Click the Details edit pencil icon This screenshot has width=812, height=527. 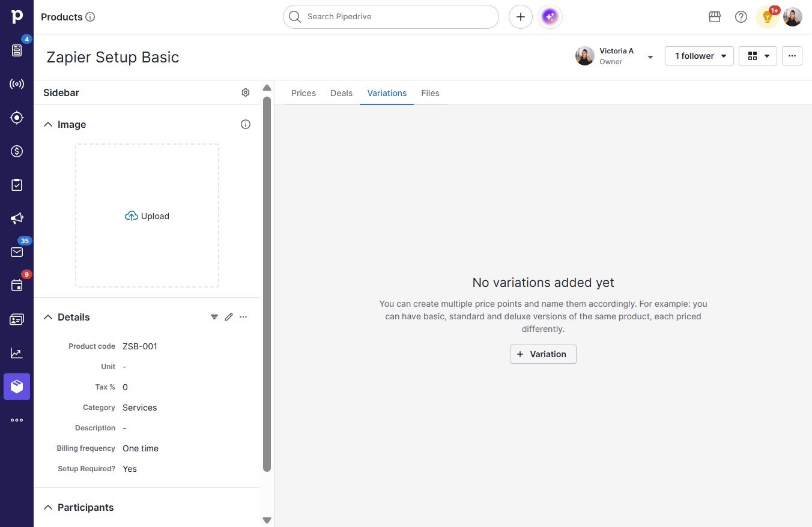[x=229, y=317]
